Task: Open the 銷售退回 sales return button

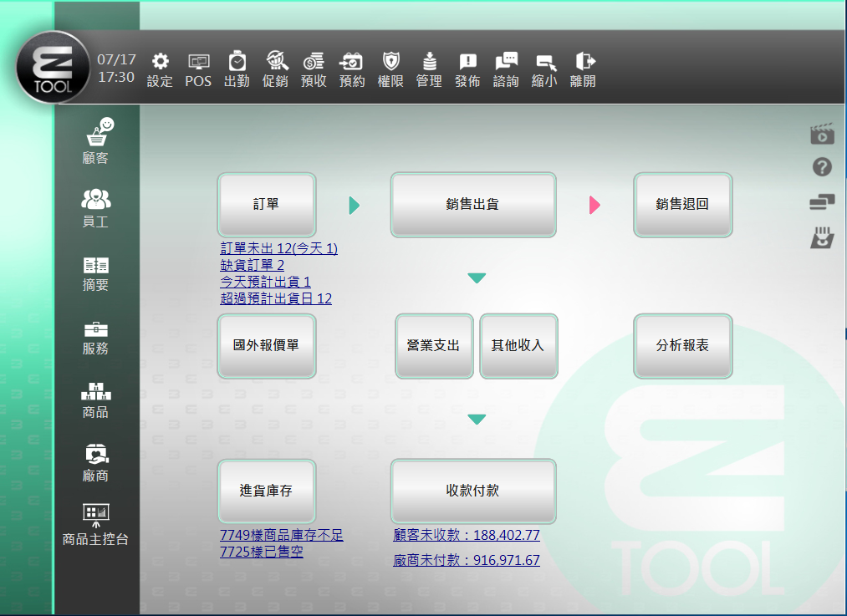Action: point(683,205)
